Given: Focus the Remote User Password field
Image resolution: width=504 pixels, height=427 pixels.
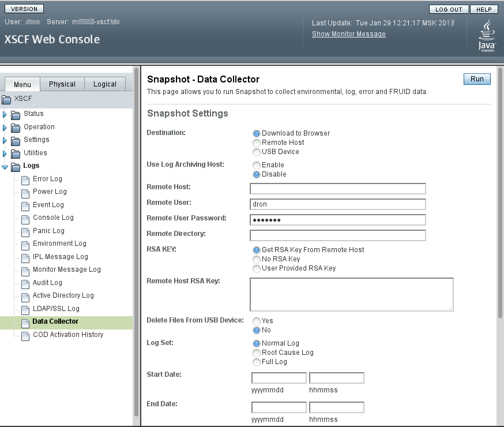Looking at the screenshot, I should coord(337,220).
